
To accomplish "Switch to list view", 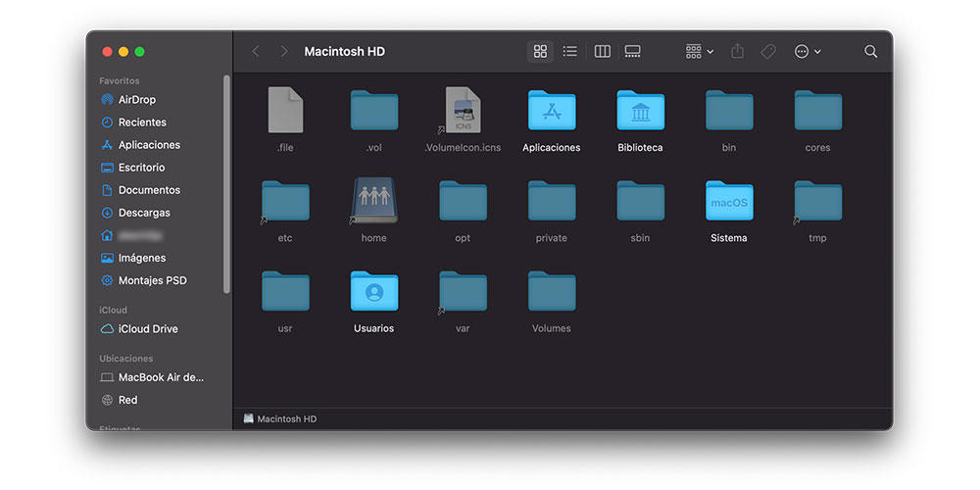I will (x=569, y=51).
